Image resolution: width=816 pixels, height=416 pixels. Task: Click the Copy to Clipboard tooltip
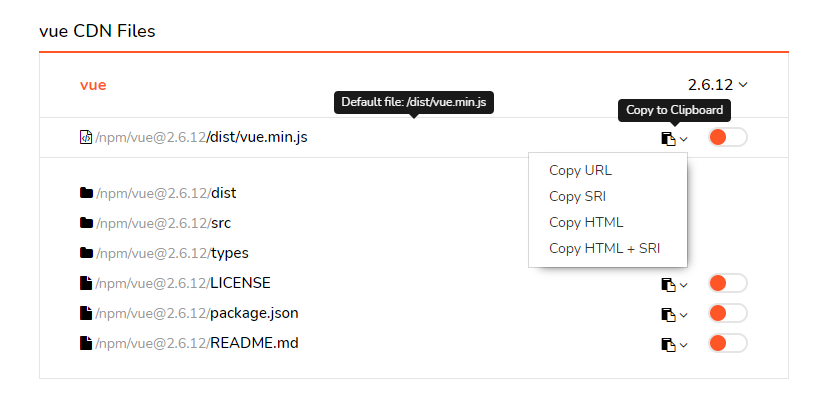(674, 110)
